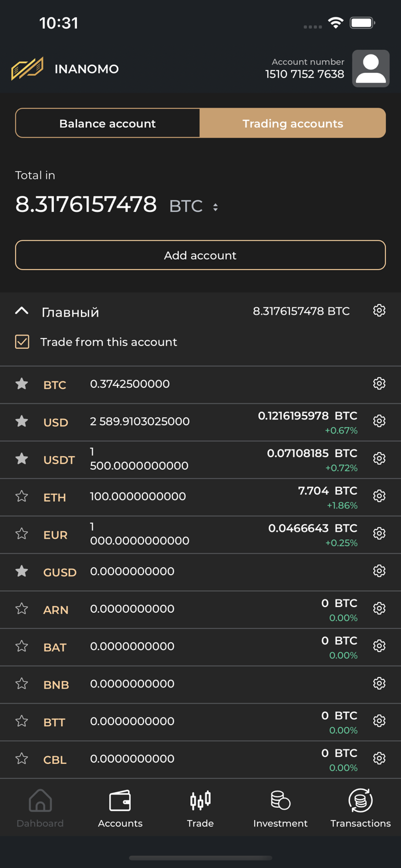
Task: Tap USD balance 2 589.9103025000
Action: [139, 421]
